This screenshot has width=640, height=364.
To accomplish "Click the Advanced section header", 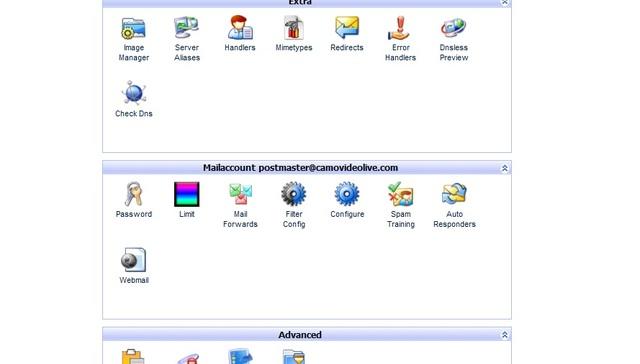I will pyautogui.click(x=300, y=335).
